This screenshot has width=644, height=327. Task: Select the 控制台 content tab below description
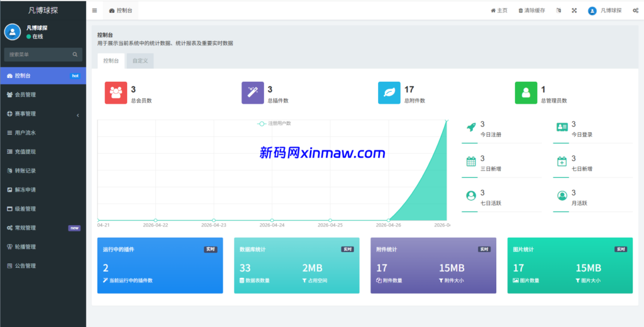click(111, 61)
